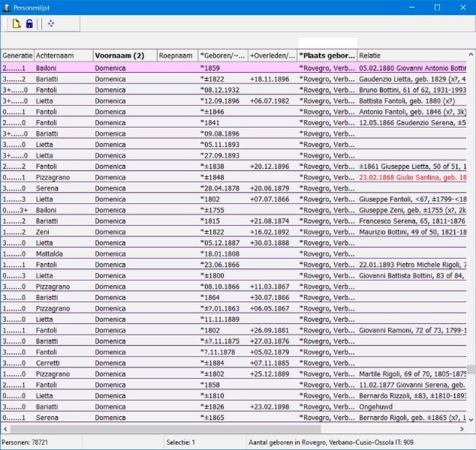Click the Roepnaam column header
The width and height of the screenshot is (476, 450).
[x=176, y=55]
